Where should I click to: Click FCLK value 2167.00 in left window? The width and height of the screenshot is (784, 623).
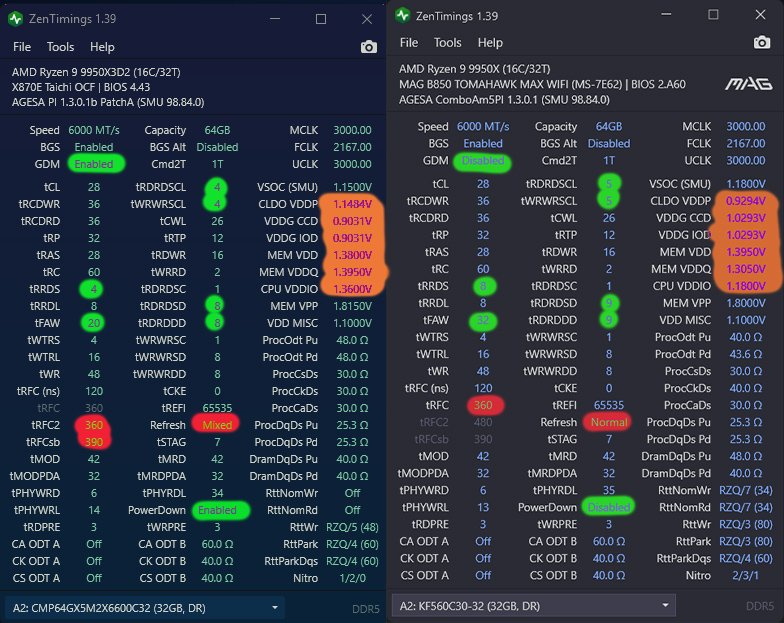(352, 147)
